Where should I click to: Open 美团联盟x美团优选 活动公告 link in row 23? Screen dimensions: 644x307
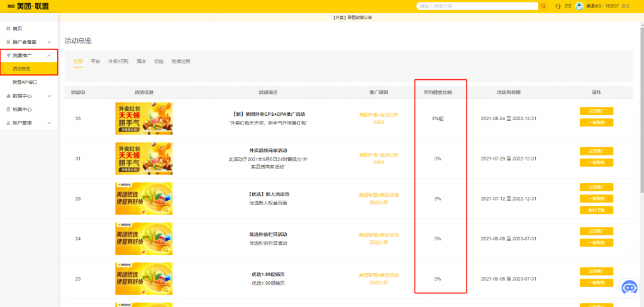click(x=379, y=279)
